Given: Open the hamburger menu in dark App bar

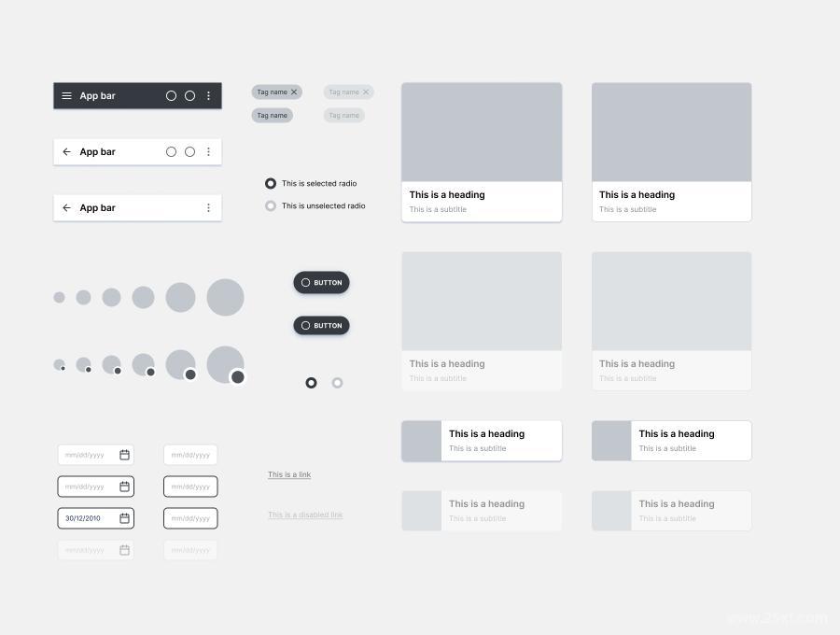Looking at the screenshot, I should [66, 96].
